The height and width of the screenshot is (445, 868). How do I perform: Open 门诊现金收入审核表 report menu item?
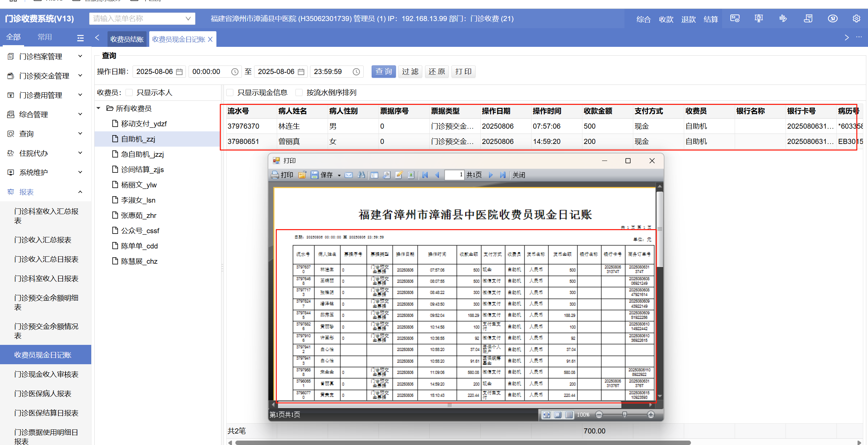[x=46, y=374]
